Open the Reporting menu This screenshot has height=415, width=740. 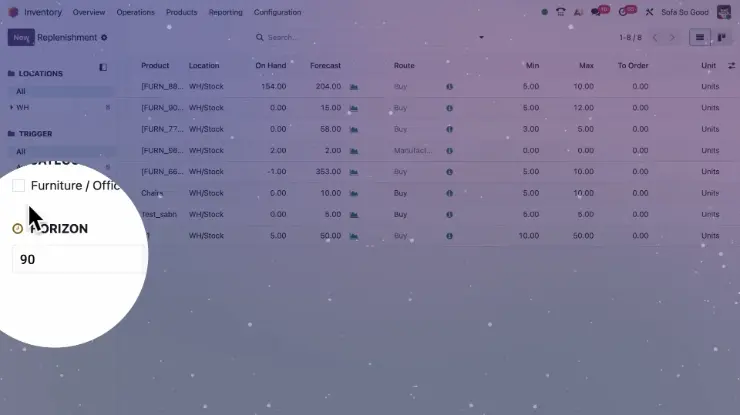(225, 12)
